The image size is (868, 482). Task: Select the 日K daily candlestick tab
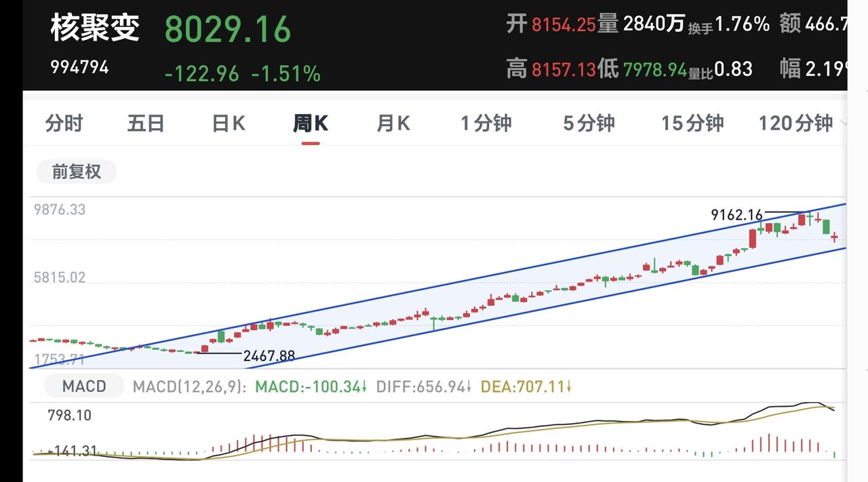[x=229, y=123]
